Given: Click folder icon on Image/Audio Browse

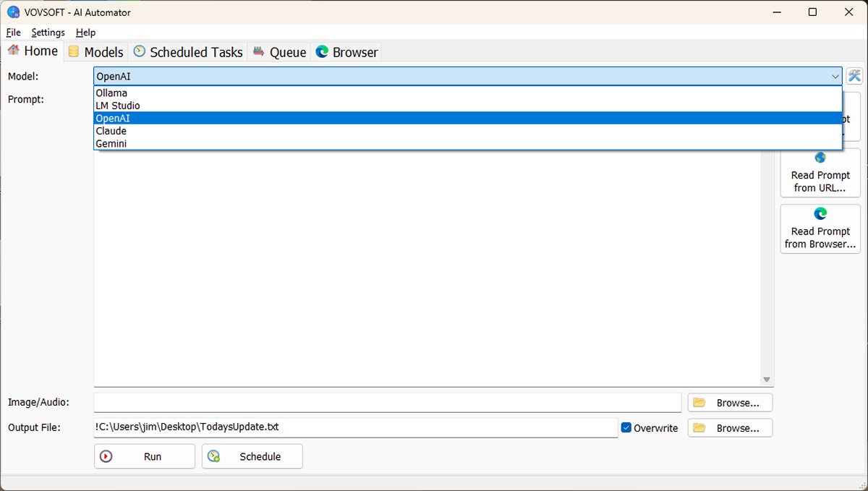Looking at the screenshot, I should click(699, 403).
